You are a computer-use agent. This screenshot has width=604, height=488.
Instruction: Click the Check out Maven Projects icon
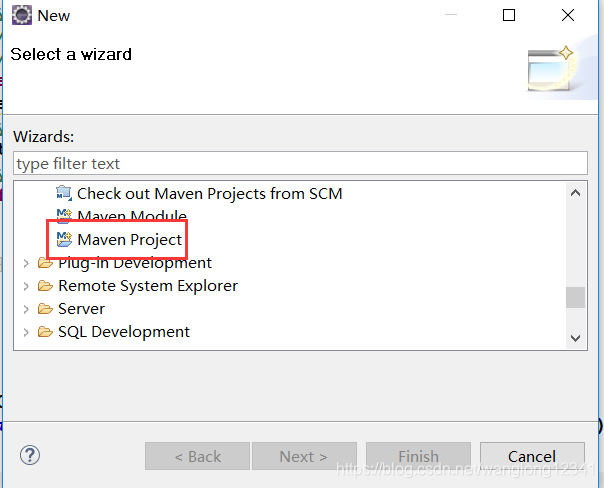[x=64, y=193]
